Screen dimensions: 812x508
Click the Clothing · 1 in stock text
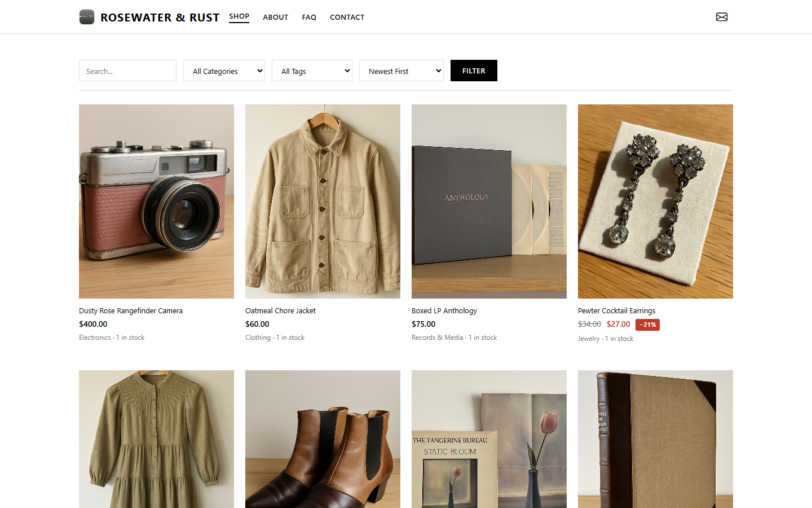click(x=275, y=338)
